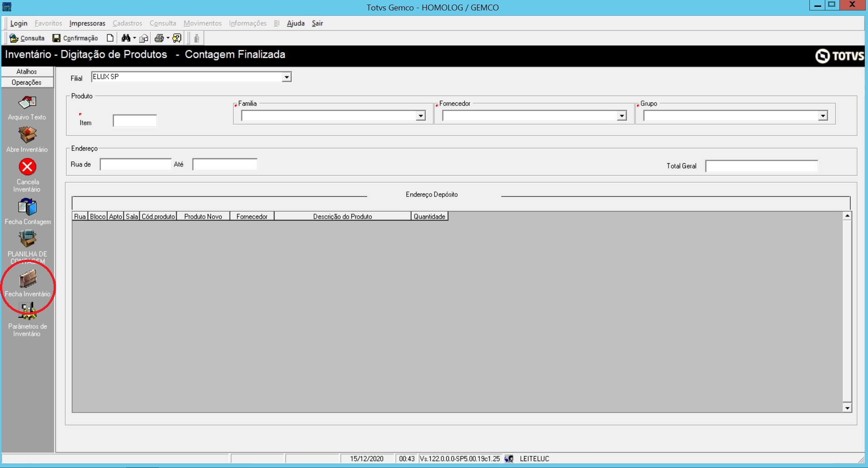Click the Item input field
This screenshot has width=868, height=468.
[x=135, y=121]
